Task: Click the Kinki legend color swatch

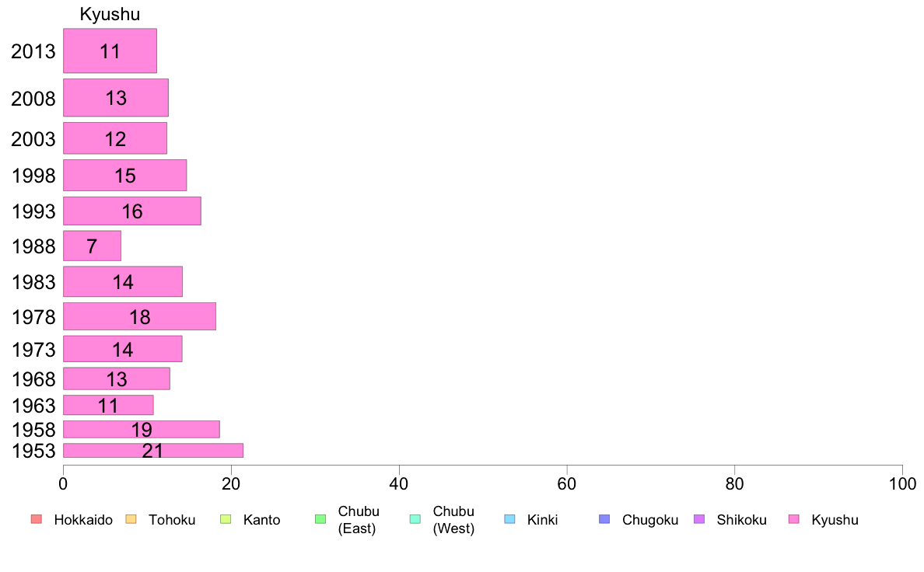Action: 509,519
